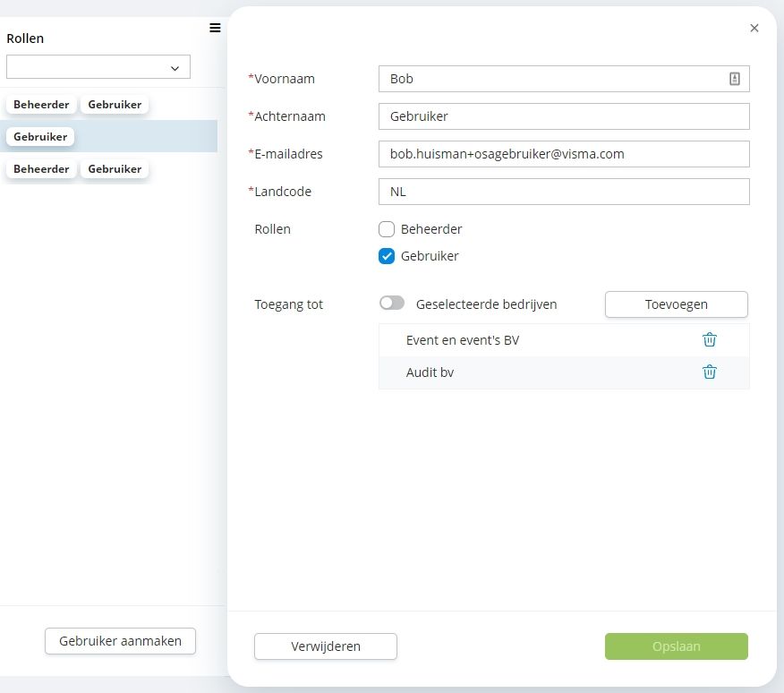
Task: Click the Opslaan button
Action: coord(676,646)
